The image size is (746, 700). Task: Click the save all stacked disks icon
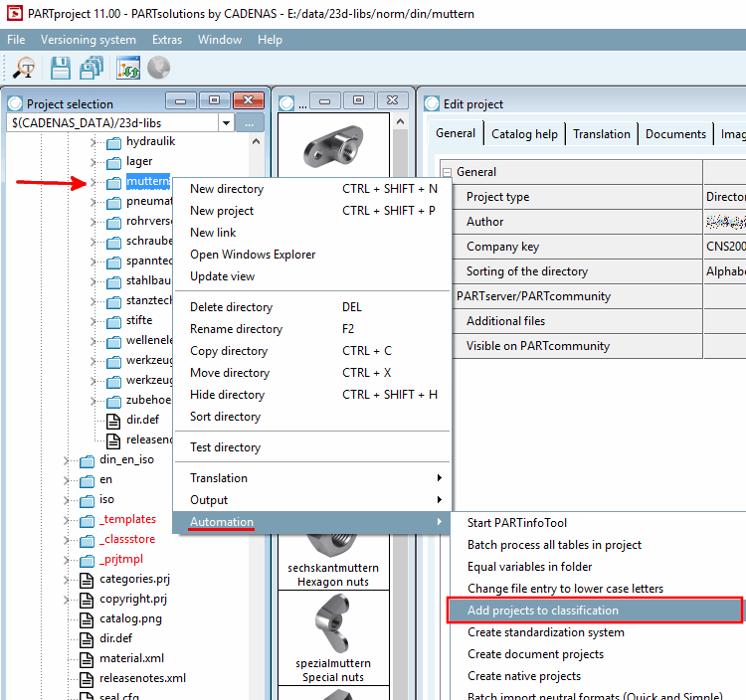92,68
